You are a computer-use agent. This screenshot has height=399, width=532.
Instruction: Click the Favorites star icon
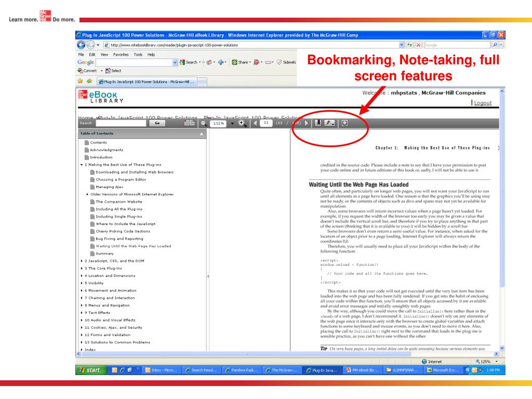coord(80,81)
